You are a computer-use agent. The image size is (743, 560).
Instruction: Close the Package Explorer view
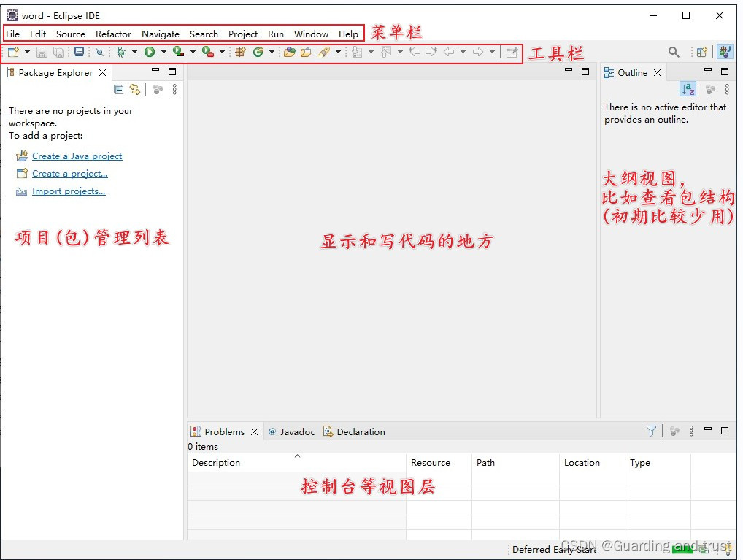coord(102,72)
